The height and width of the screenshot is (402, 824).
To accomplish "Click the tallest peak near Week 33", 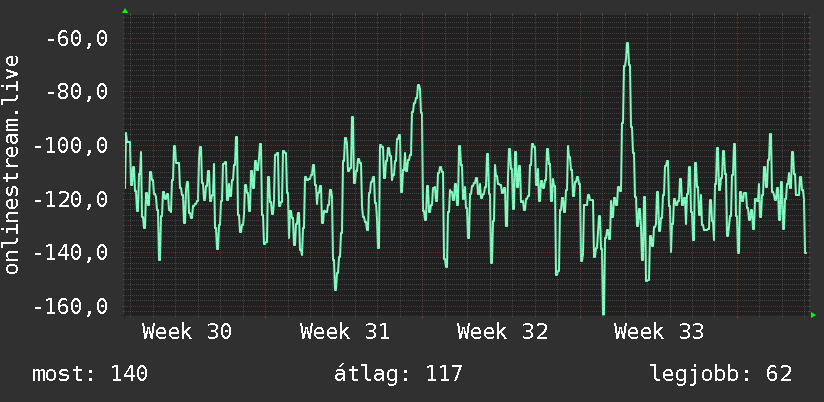I will 627,44.
